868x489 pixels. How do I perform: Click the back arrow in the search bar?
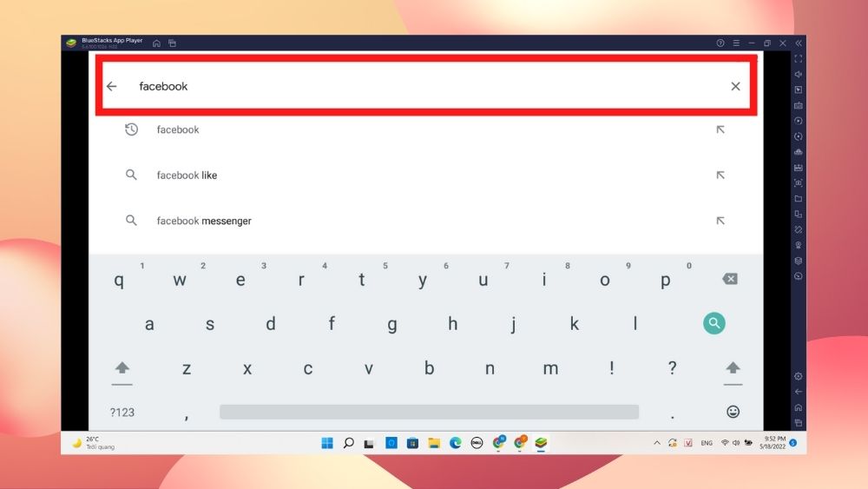(x=111, y=86)
